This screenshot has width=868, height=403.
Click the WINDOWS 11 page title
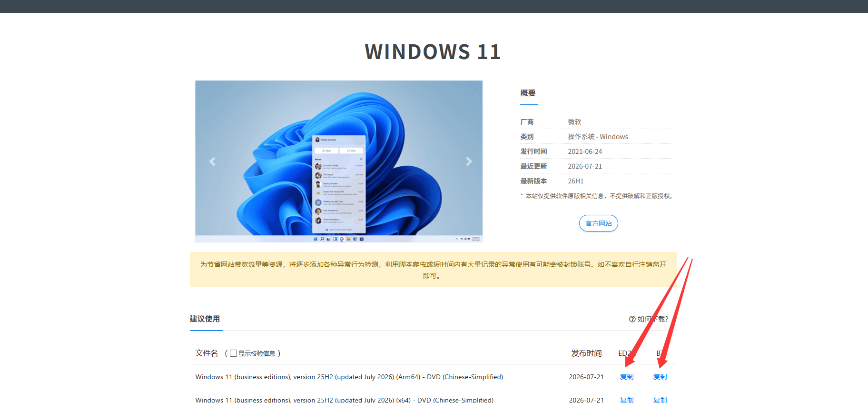pyautogui.click(x=433, y=51)
